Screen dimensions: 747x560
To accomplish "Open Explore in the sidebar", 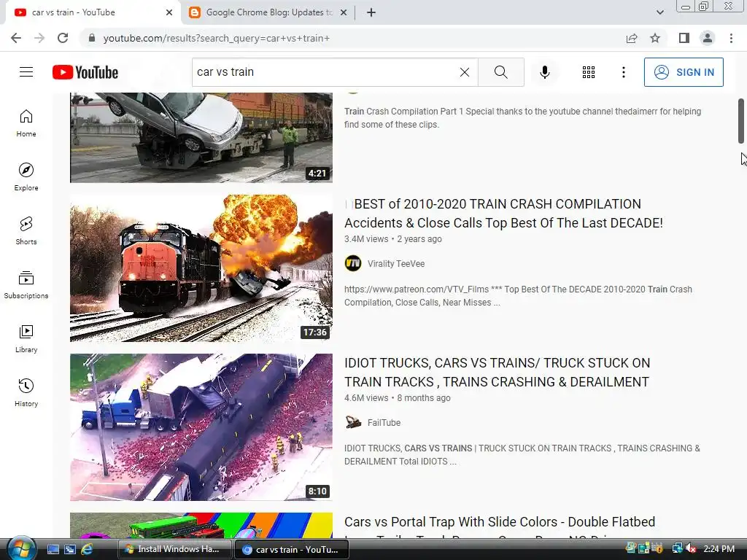I will click(26, 177).
